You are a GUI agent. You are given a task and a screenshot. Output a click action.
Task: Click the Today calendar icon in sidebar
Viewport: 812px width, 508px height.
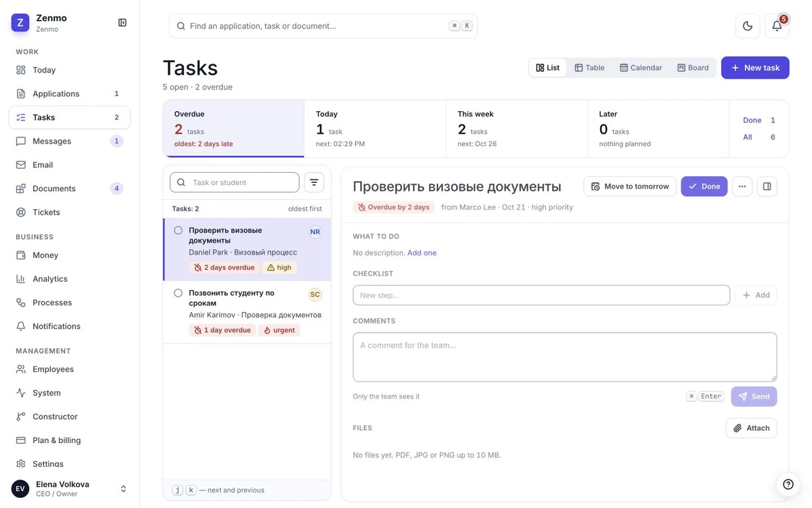pyautogui.click(x=21, y=70)
